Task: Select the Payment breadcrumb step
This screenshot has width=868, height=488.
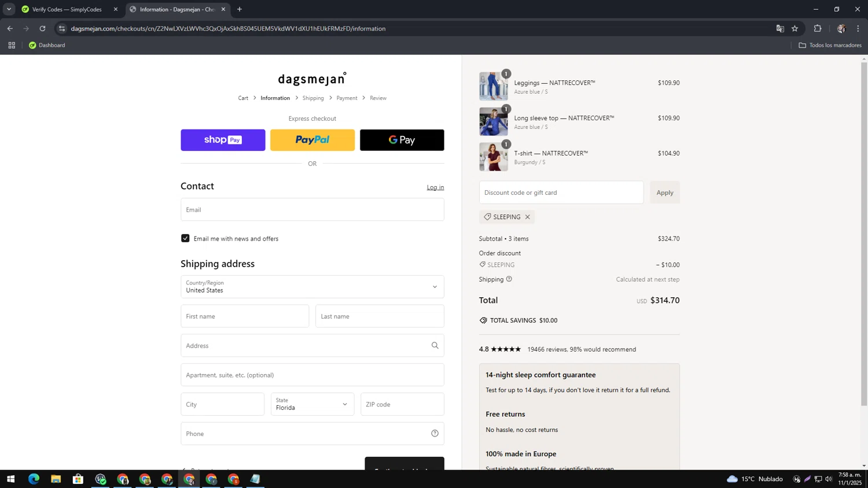Action: pos(347,98)
